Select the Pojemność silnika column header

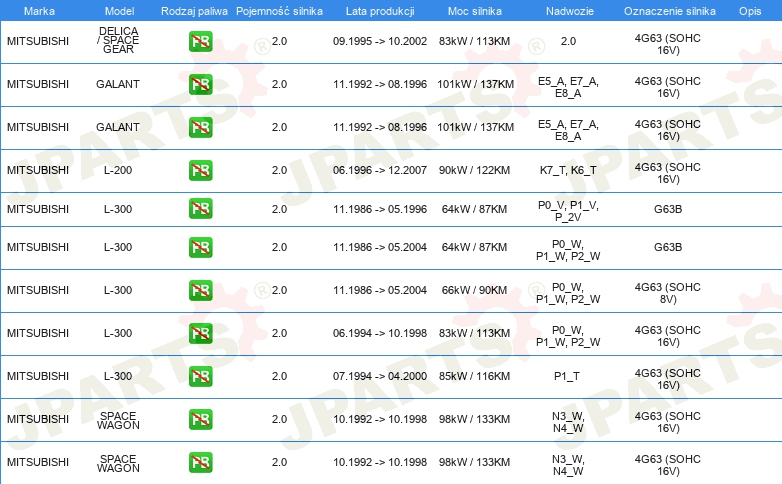click(x=279, y=9)
